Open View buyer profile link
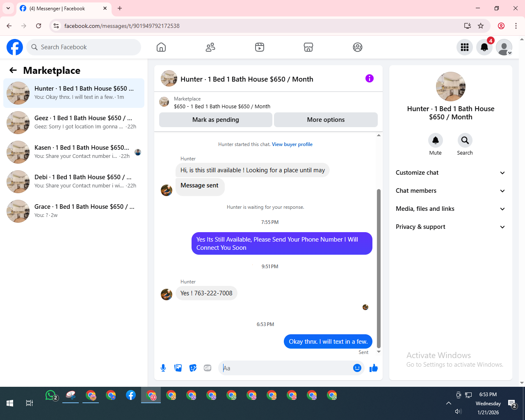 tap(292, 144)
